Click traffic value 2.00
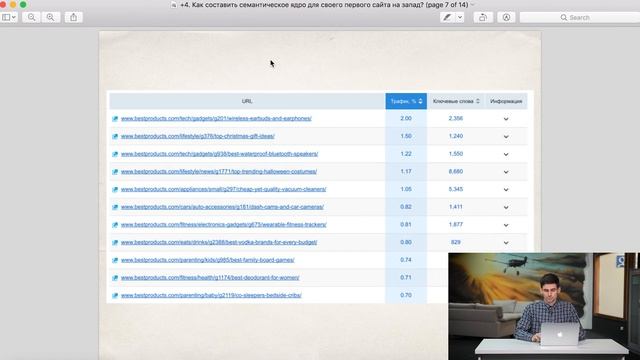Viewport: 640px width, 360px height. coord(406,118)
